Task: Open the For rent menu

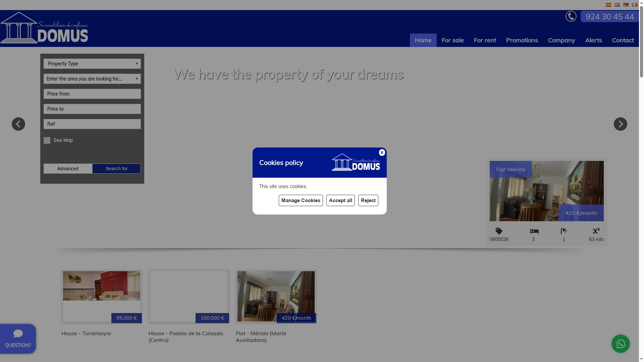Action: coord(485,40)
